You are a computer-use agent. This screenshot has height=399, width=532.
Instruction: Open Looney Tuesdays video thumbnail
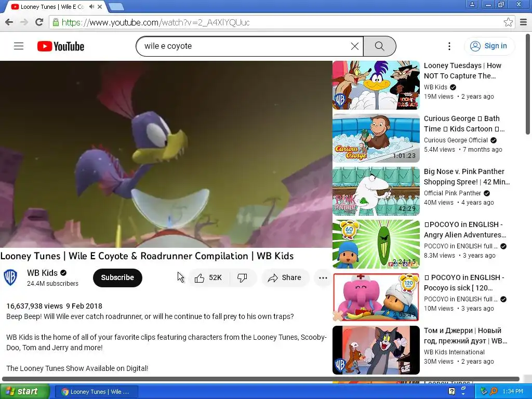tap(376, 85)
